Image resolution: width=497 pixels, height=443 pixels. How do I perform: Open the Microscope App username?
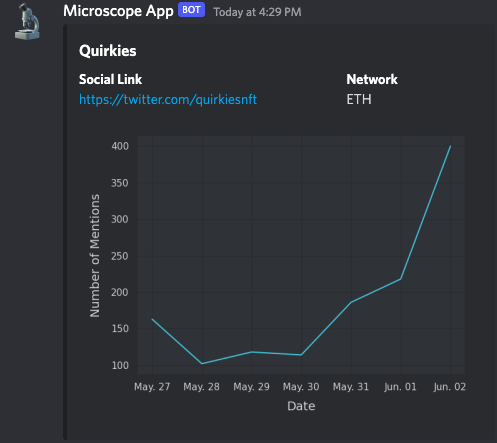118,11
